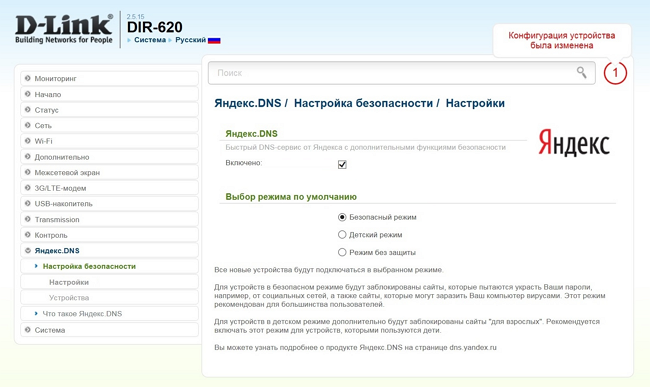Click the Yandex logo
The height and width of the screenshot is (387, 650).
(574, 143)
